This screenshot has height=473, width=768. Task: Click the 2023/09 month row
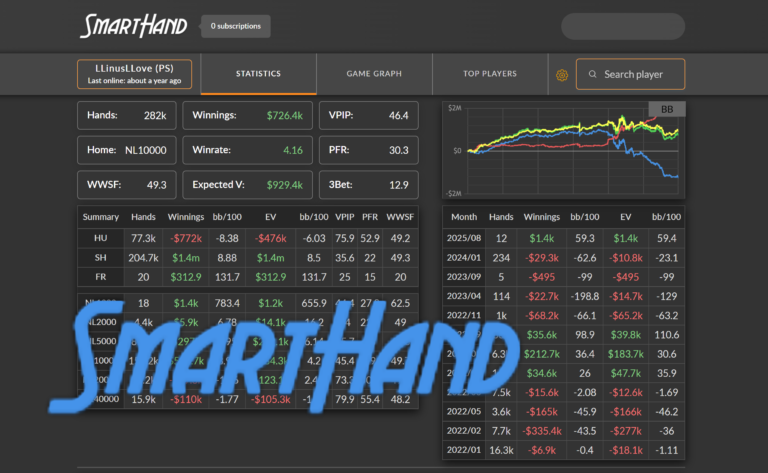click(563, 277)
